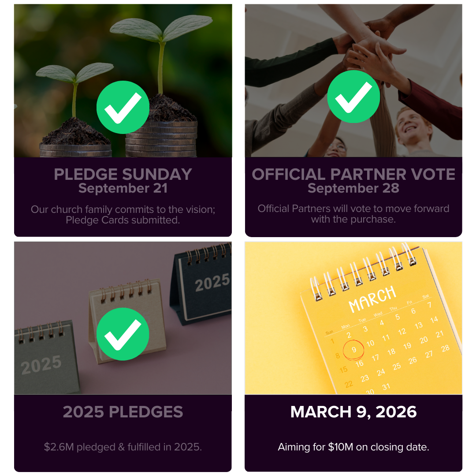The height and width of the screenshot is (476, 476).
Task: Click the September 28 date text
Action: (x=353, y=188)
